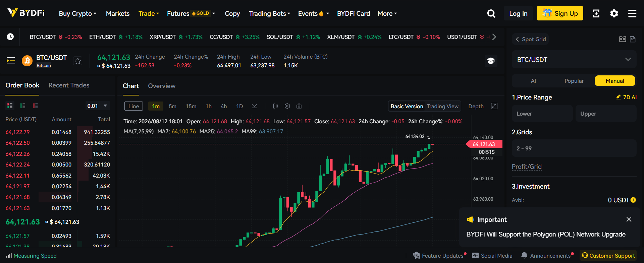Switch to the Order Book tab

(22, 85)
